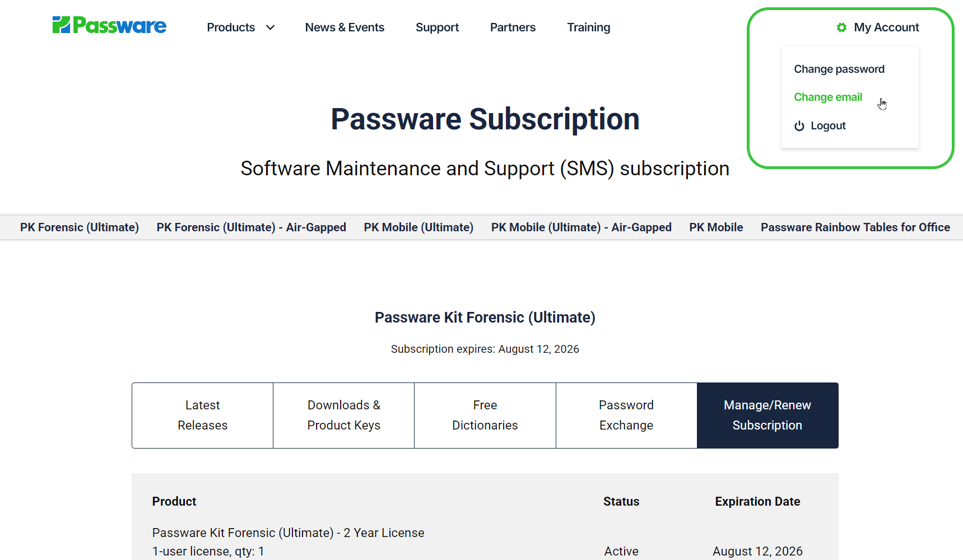Select the Manage/Renew Subscription tab

[767, 416]
